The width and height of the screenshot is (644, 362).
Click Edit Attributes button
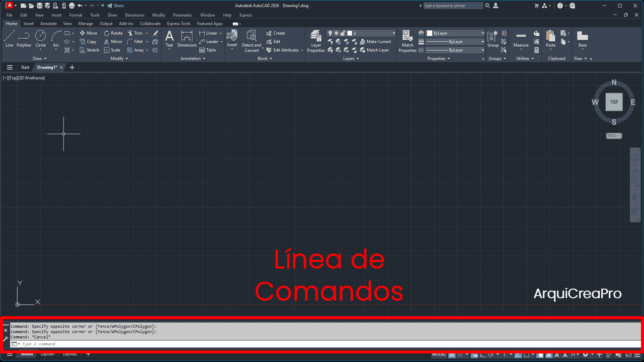(283, 50)
